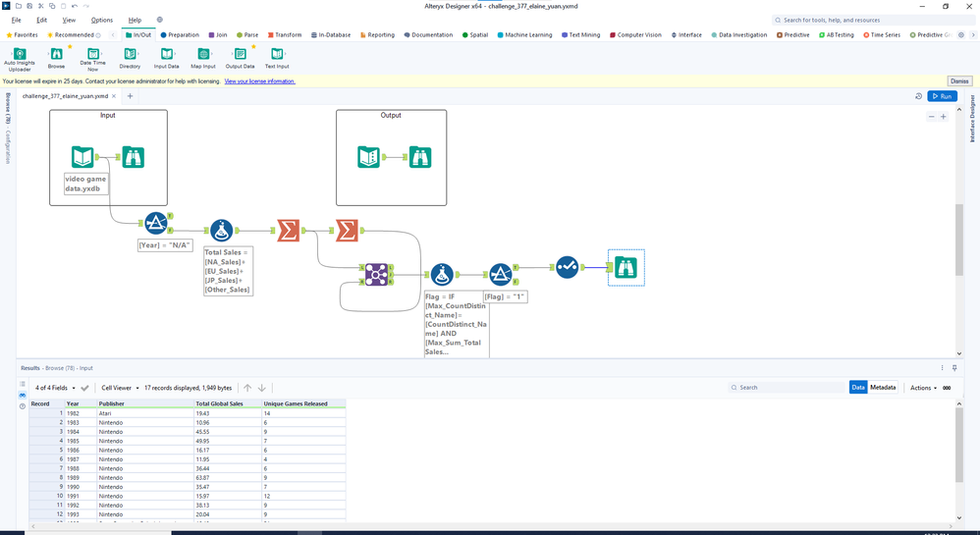Focus the results Search field
The image size is (980, 535).
[787, 388]
